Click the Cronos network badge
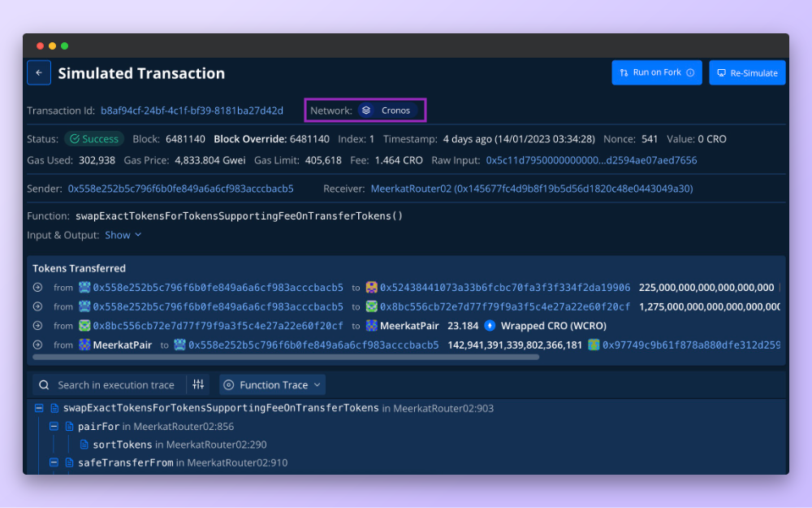This screenshot has width=812, height=508. point(387,111)
